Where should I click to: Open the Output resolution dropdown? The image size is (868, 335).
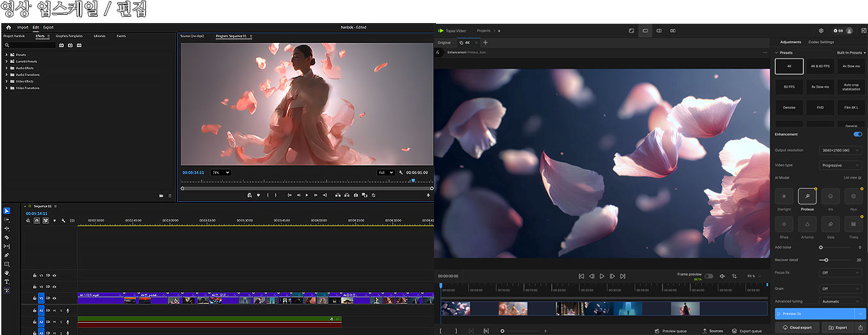point(840,151)
